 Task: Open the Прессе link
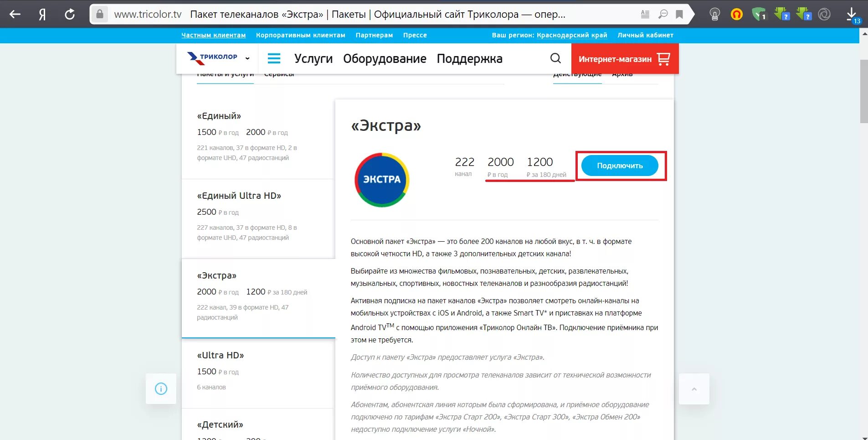click(x=415, y=35)
